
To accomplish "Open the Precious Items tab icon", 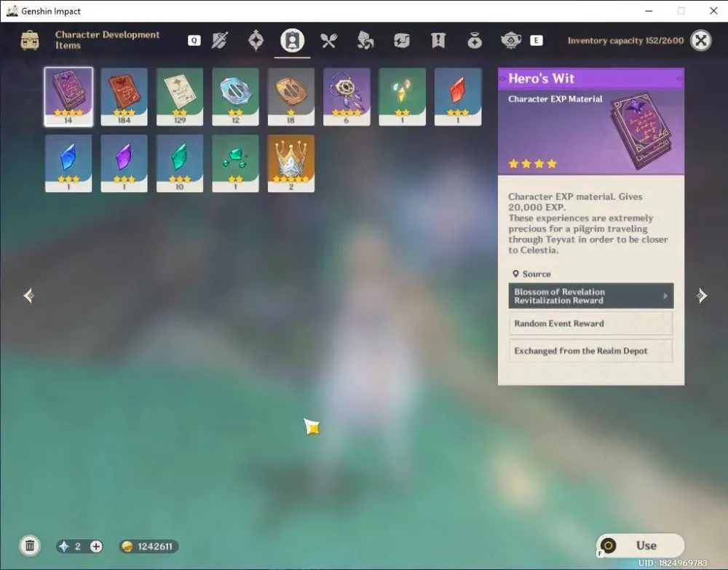I will point(475,41).
